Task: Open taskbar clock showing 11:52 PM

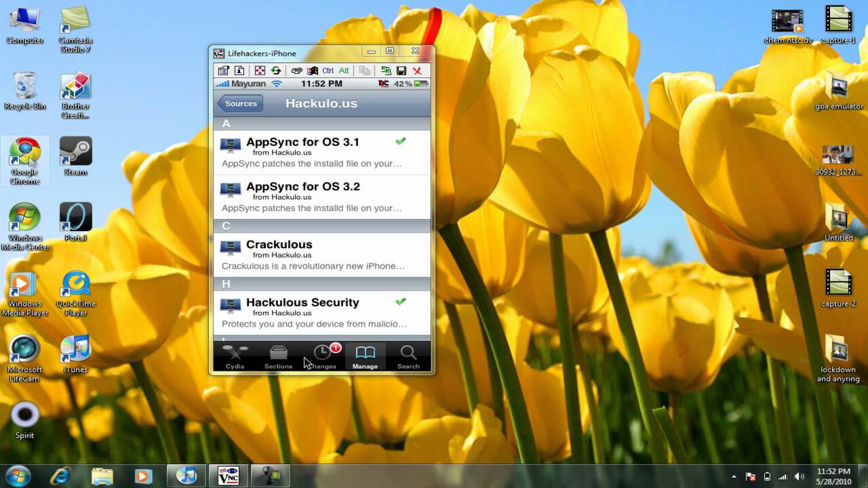Action: (834, 476)
